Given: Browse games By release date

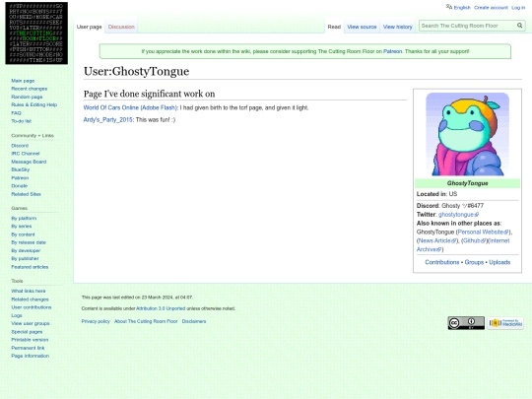Looking at the screenshot, I should [29, 242].
